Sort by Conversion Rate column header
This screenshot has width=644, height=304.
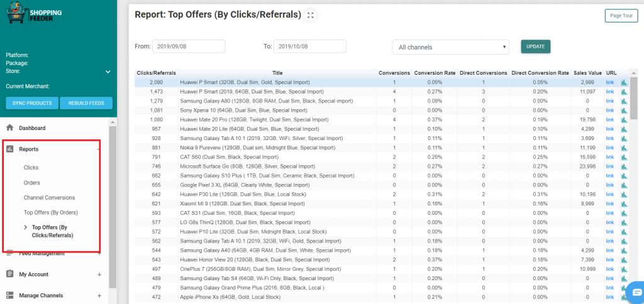(x=435, y=73)
